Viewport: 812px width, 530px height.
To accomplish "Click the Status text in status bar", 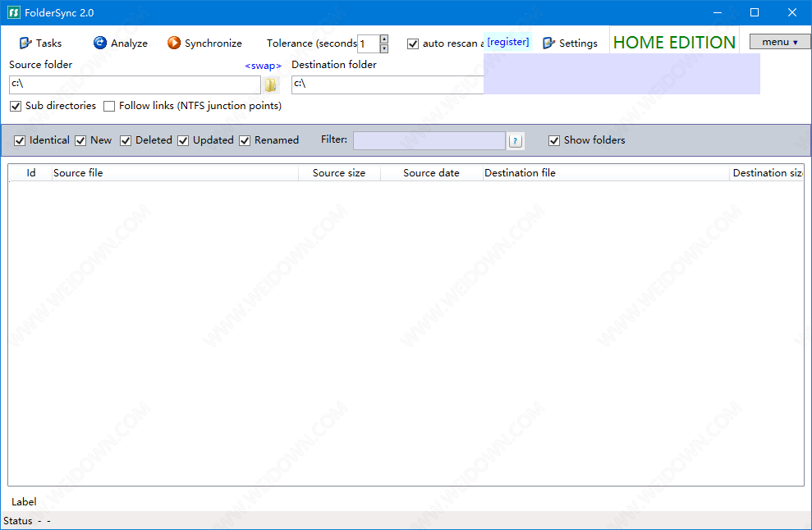I will [17, 521].
